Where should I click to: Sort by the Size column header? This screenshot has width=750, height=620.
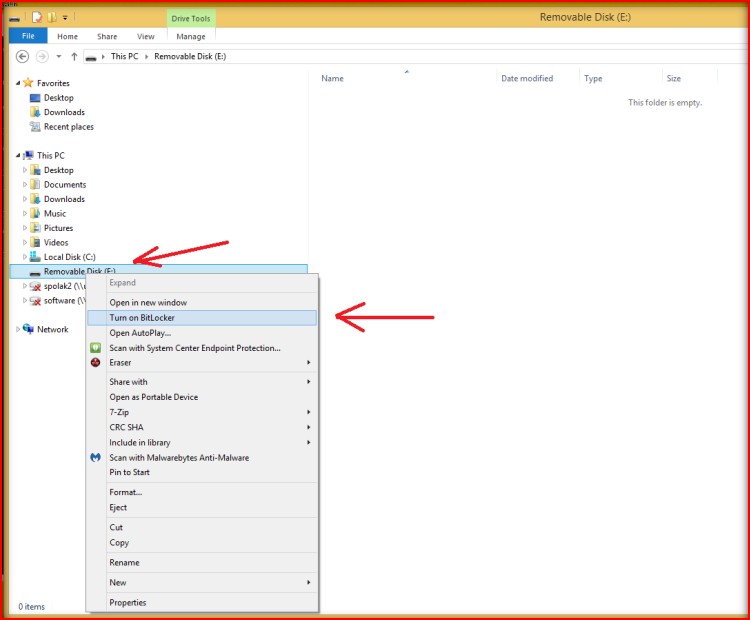point(673,78)
